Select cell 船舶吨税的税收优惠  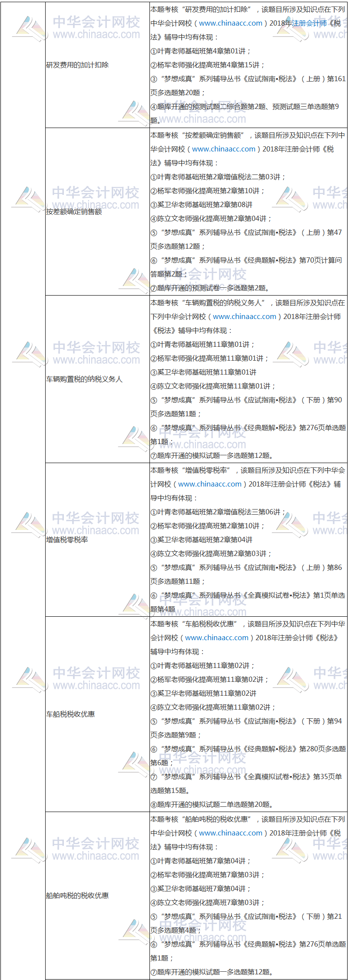pyautogui.click(x=97, y=896)
